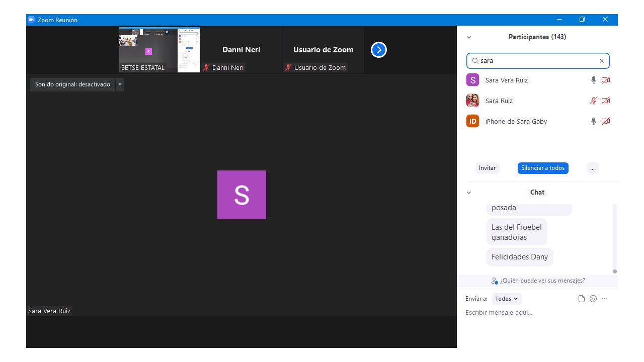
Task: Click Silenciar a todos button
Action: point(543,168)
